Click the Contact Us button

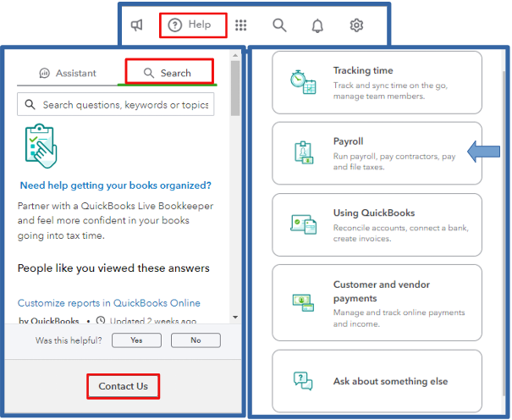coord(123,386)
